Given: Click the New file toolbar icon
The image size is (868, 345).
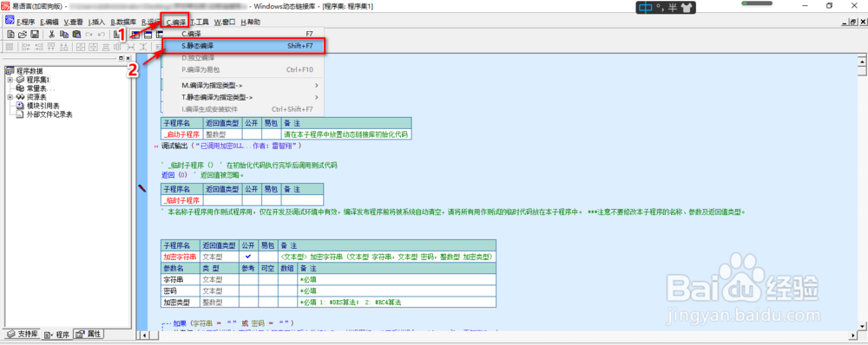Looking at the screenshot, I should point(10,35).
